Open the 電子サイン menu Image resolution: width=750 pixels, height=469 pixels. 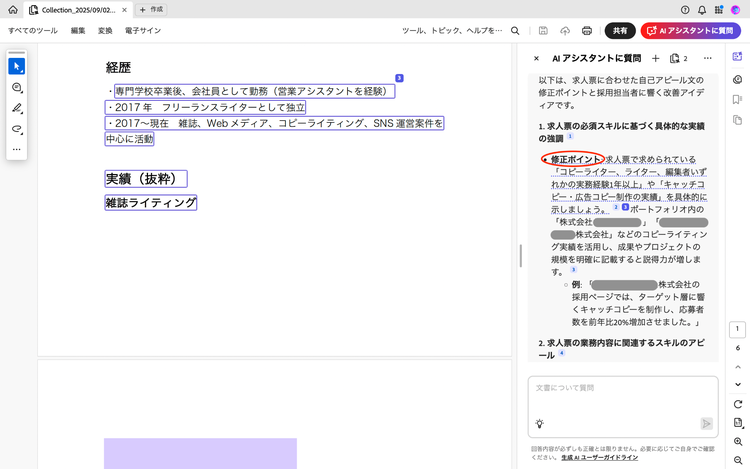click(x=143, y=31)
